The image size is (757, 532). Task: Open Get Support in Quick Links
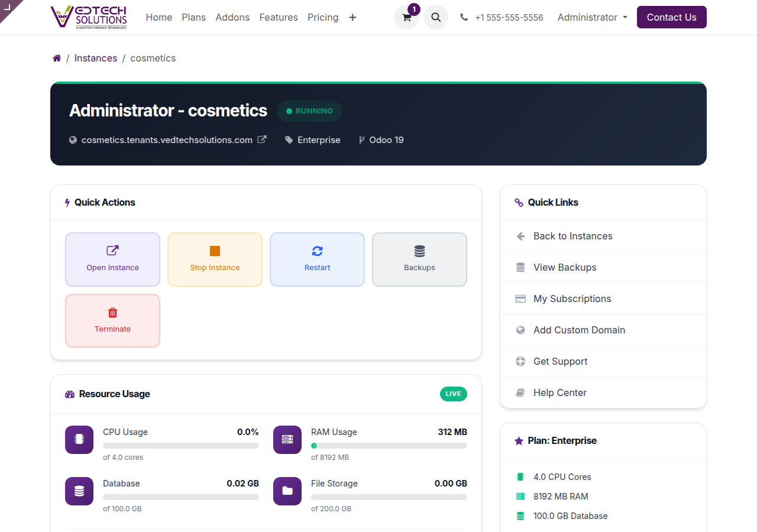click(560, 361)
